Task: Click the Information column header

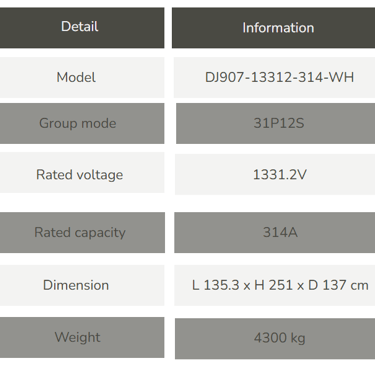Action: (x=273, y=28)
